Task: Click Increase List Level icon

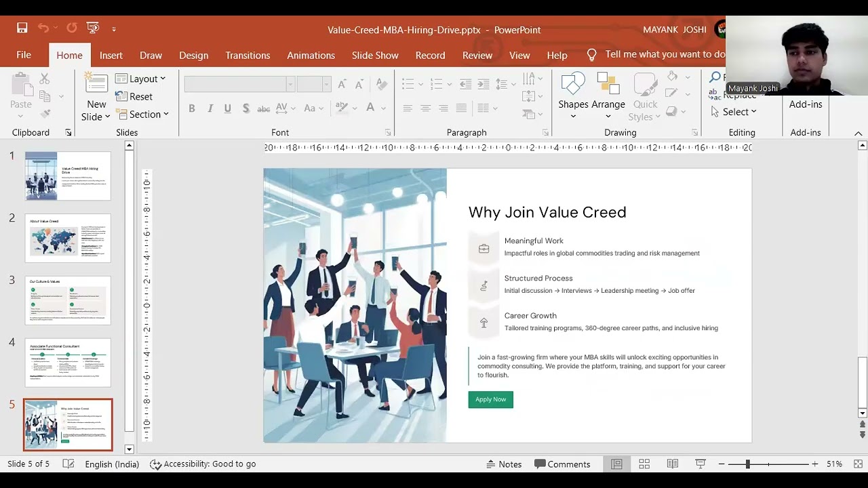Action: point(484,84)
